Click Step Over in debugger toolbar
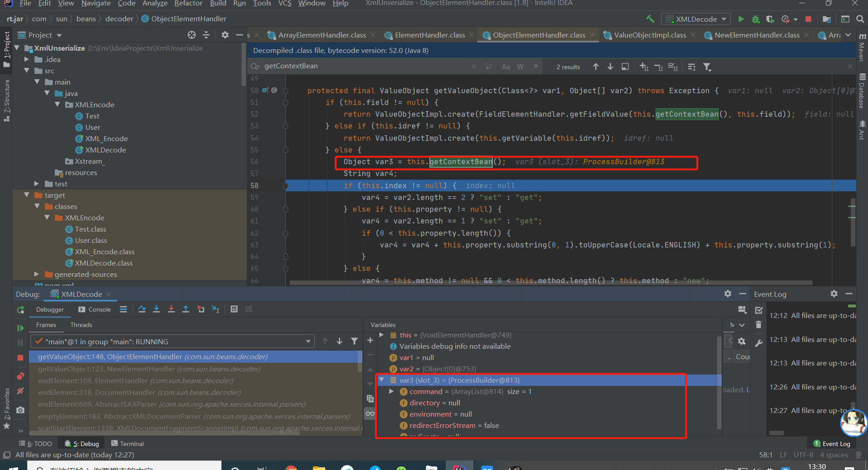 point(142,309)
